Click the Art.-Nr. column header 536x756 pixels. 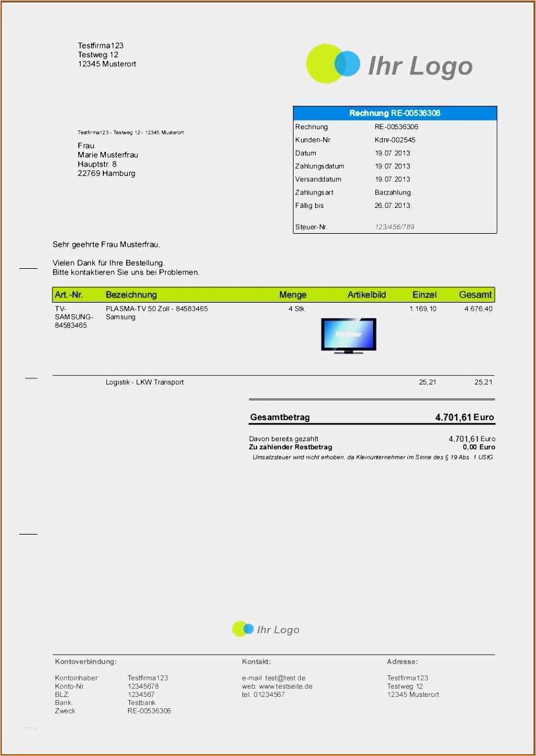pyautogui.click(x=69, y=295)
